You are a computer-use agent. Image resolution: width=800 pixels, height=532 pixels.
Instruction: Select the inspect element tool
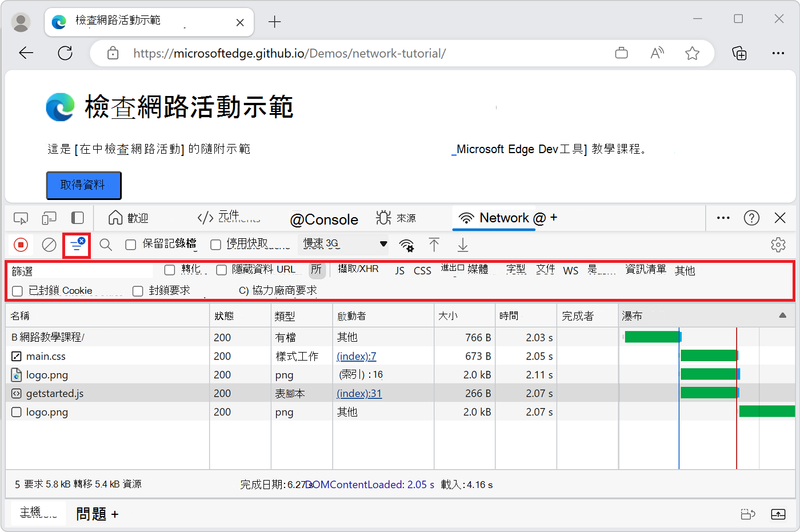pos(21,218)
